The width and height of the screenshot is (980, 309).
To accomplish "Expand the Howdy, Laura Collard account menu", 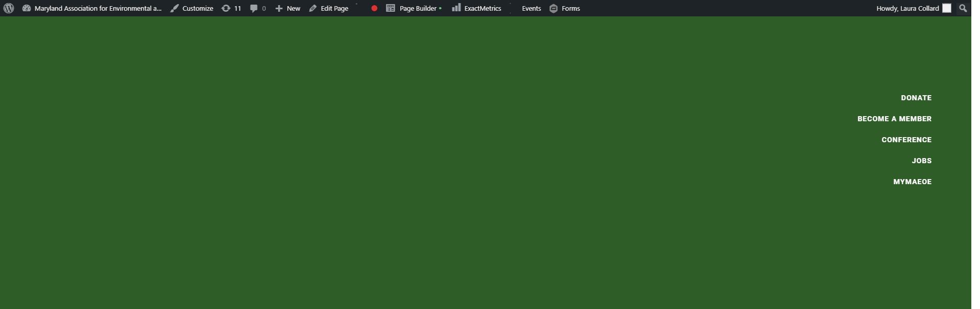I will 907,8.
